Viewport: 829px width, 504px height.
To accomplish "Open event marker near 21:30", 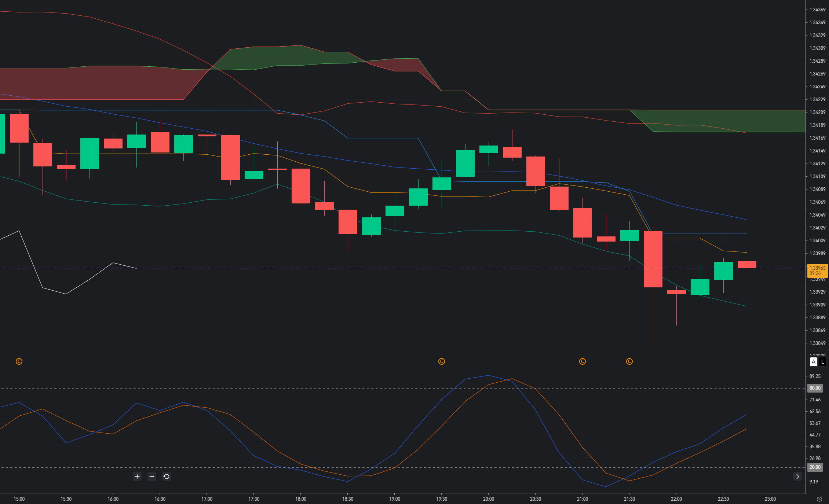I will 629,361.
